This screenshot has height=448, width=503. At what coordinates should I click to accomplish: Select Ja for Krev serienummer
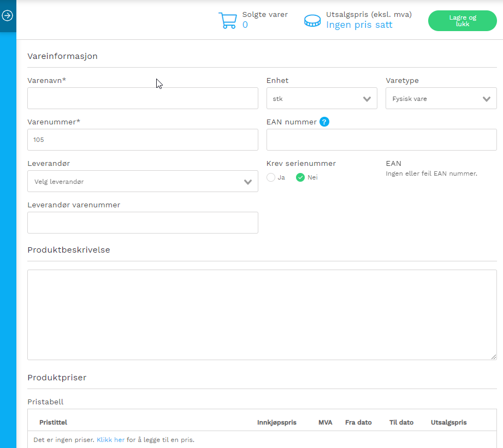(271, 177)
